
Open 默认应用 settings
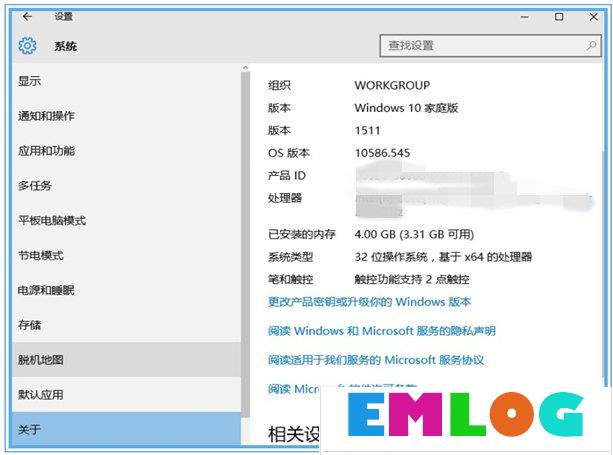(126, 395)
